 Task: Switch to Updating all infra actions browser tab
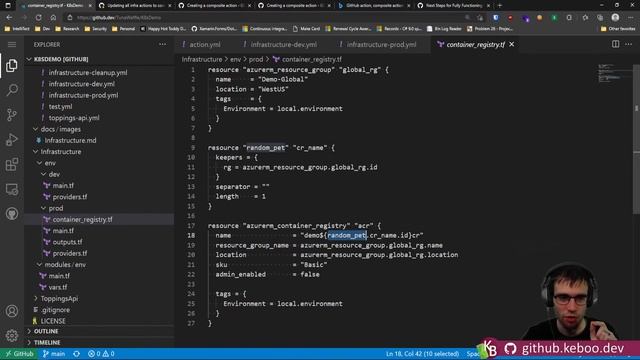pyautogui.click(x=135, y=6)
